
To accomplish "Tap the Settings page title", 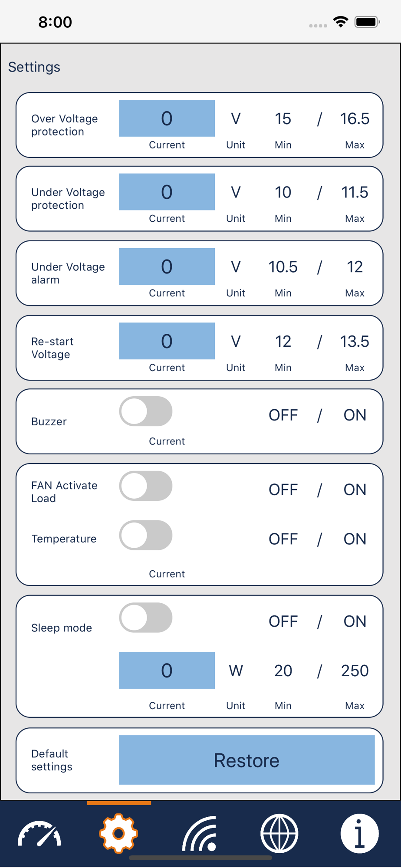I will click(34, 67).
